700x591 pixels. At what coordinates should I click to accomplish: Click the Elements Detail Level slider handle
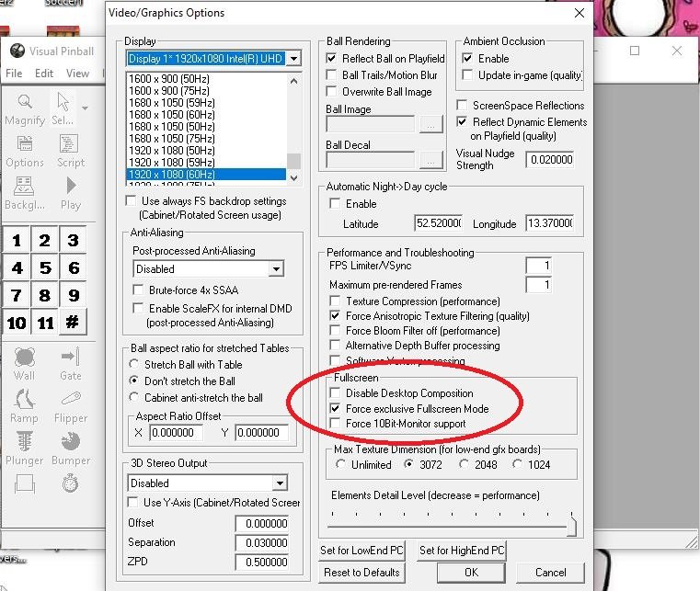572,526
